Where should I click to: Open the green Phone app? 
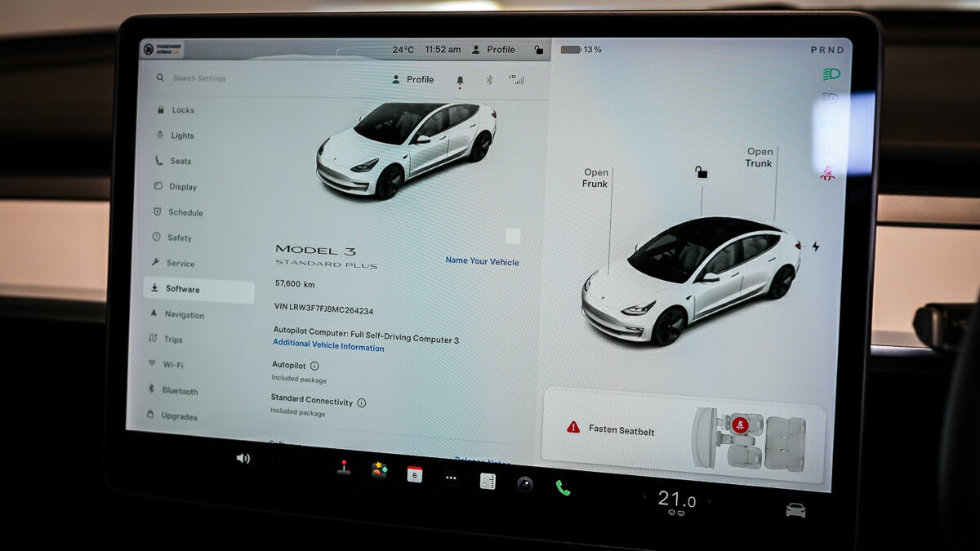tap(563, 487)
